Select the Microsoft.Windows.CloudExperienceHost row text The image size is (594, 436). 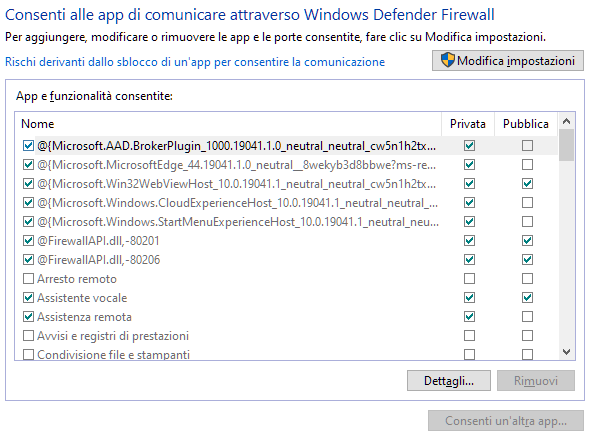click(237, 203)
